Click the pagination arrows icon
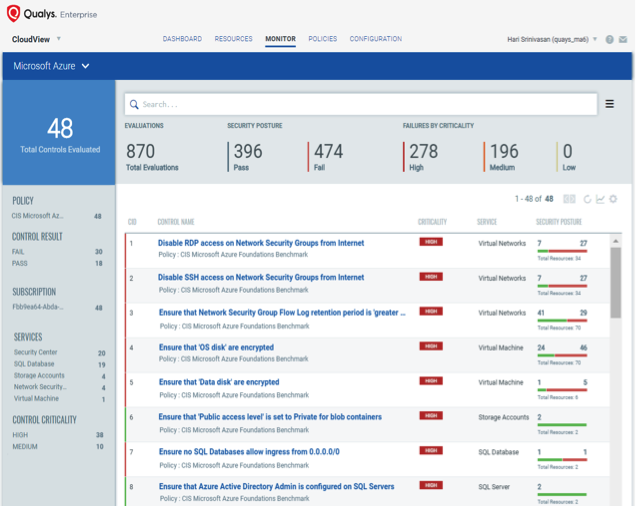The height and width of the screenshot is (507, 636). coord(569,199)
